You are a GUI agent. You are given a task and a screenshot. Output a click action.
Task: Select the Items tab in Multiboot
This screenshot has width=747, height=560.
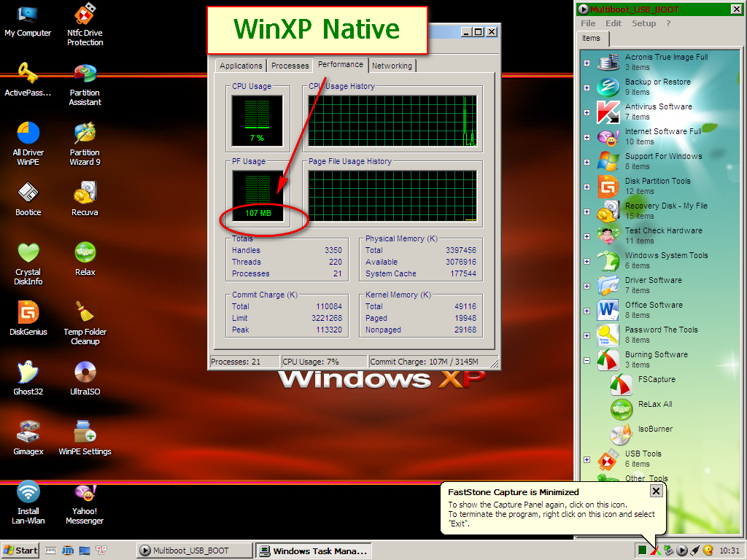pyautogui.click(x=591, y=38)
